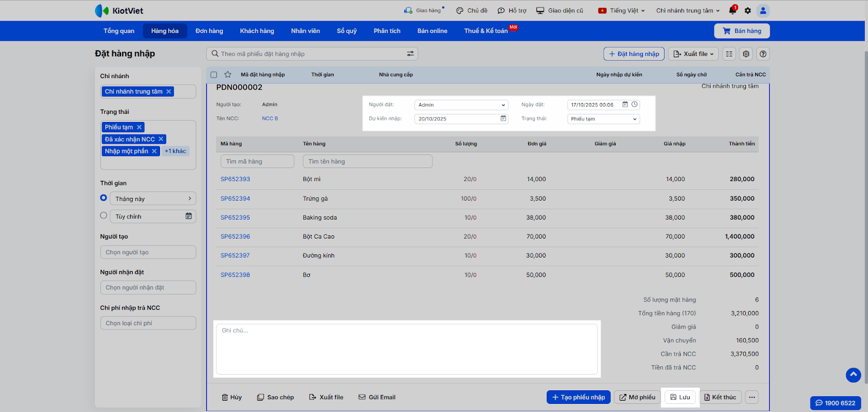Click the Mở phiếu button
The width and height of the screenshot is (868, 412).
pos(637,397)
